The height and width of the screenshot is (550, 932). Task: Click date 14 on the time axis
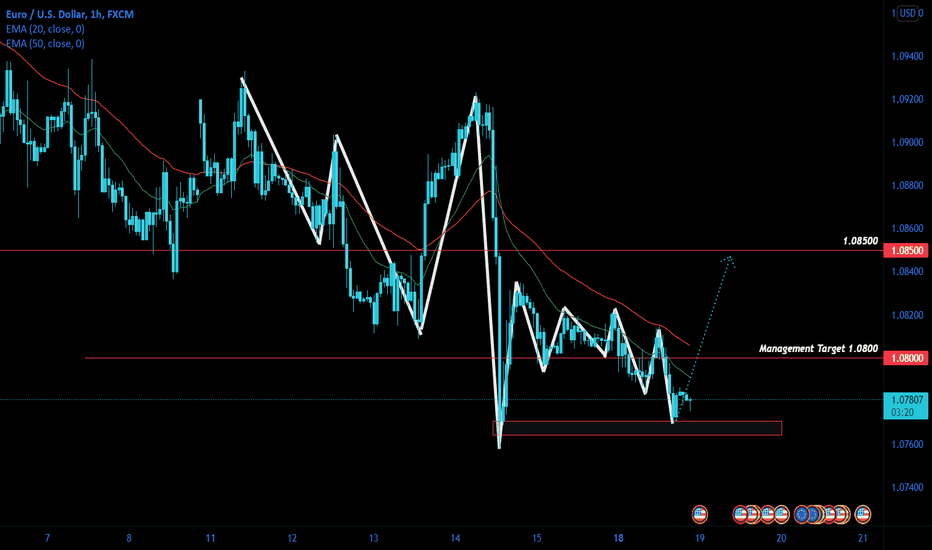(455, 538)
